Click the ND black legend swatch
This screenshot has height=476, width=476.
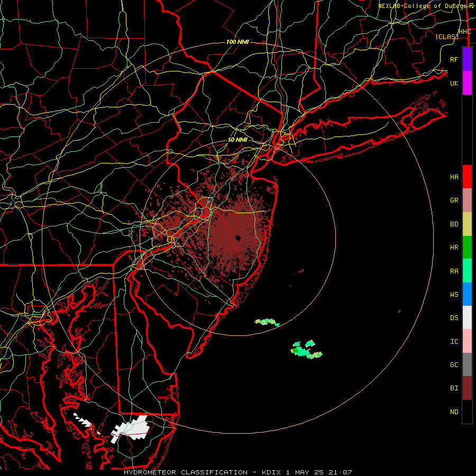pyautogui.click(x=467, y=411)
